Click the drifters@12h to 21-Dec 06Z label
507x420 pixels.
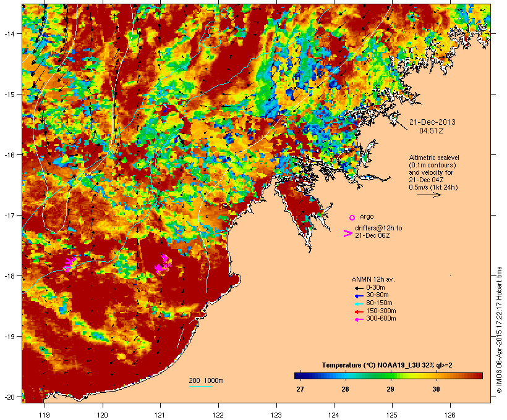pyautogui.click(x=378, y=232)
